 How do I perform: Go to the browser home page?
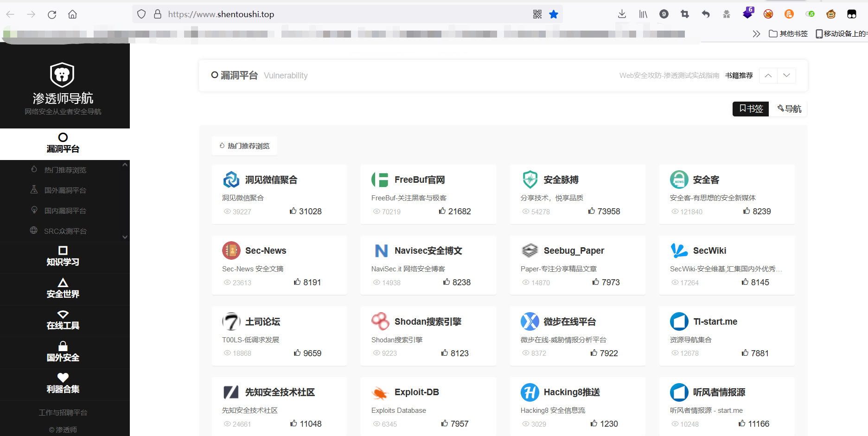click(72, 14)
